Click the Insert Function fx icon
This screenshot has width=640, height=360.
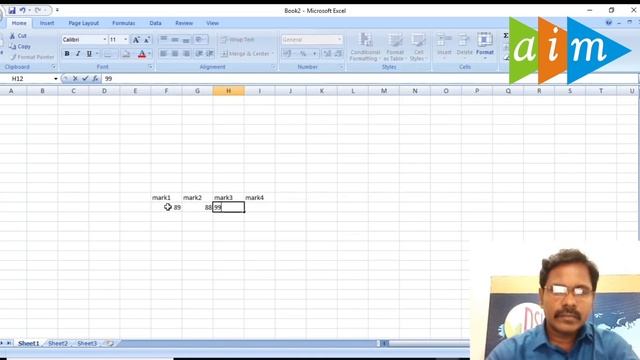[x=96, y=79]
